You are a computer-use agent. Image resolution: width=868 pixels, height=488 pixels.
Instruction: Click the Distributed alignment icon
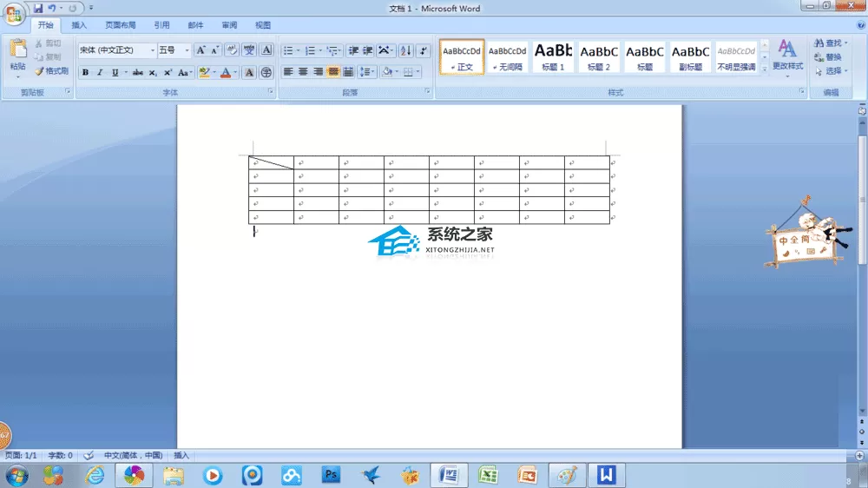(348, 72)
